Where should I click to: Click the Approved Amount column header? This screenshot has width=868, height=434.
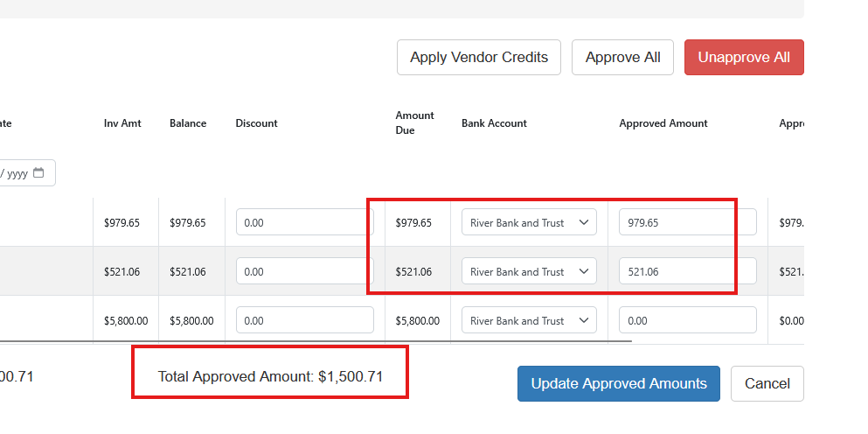coord(663,123)
